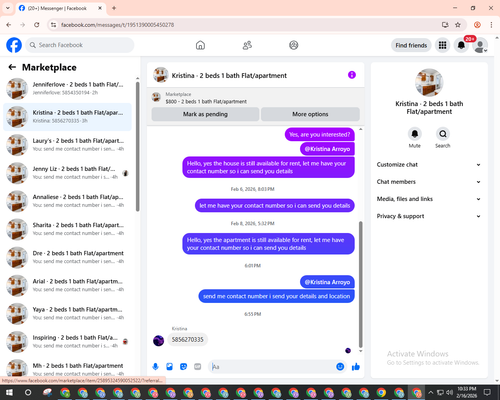Click Mark as pending button
Viewport: 500px width, 400px height.
(205, 114)
